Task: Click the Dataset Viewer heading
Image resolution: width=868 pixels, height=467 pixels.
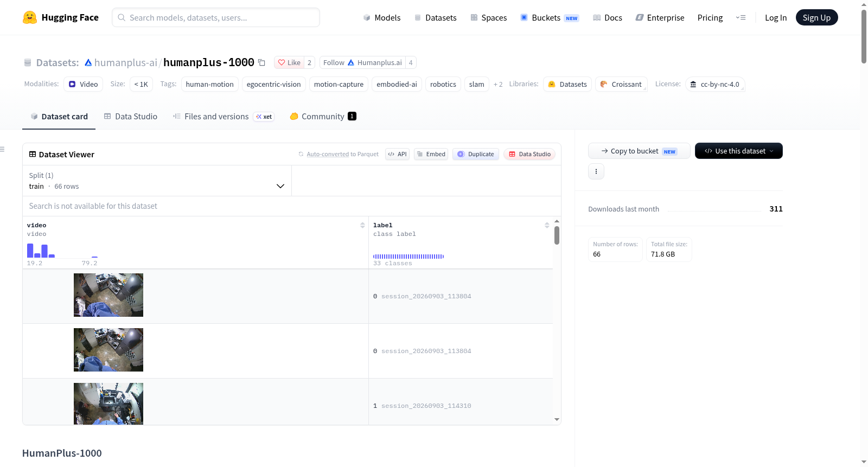Action: tap(67, 155)
